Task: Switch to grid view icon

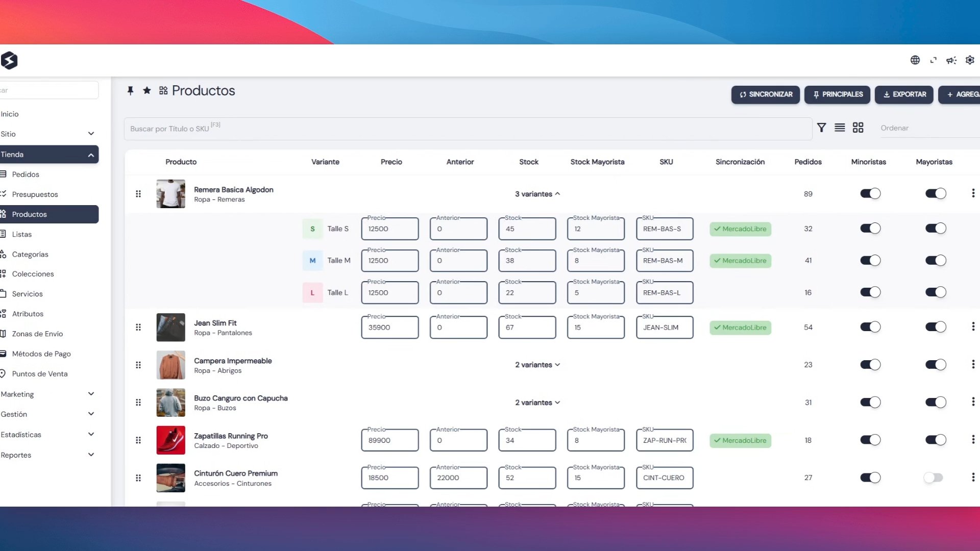Action: coord(858,128)
